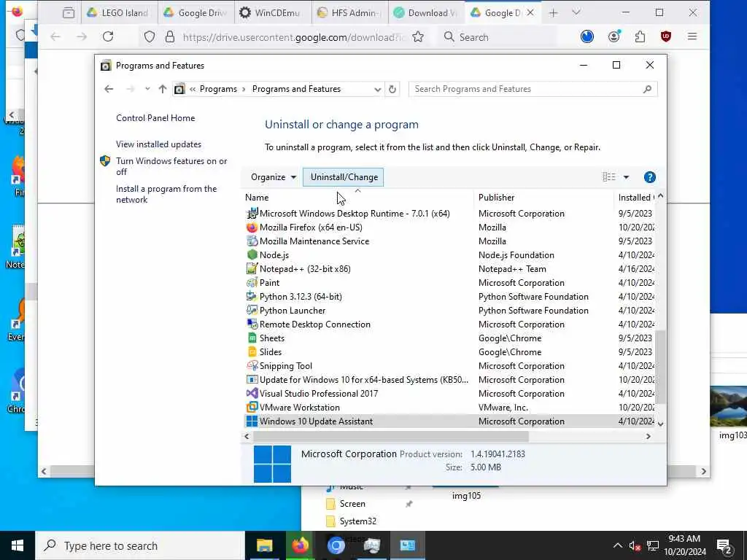Select the Sheets program entry
Image resolution: width=747 pixels, height=560 pixels.
click(449, 338)
